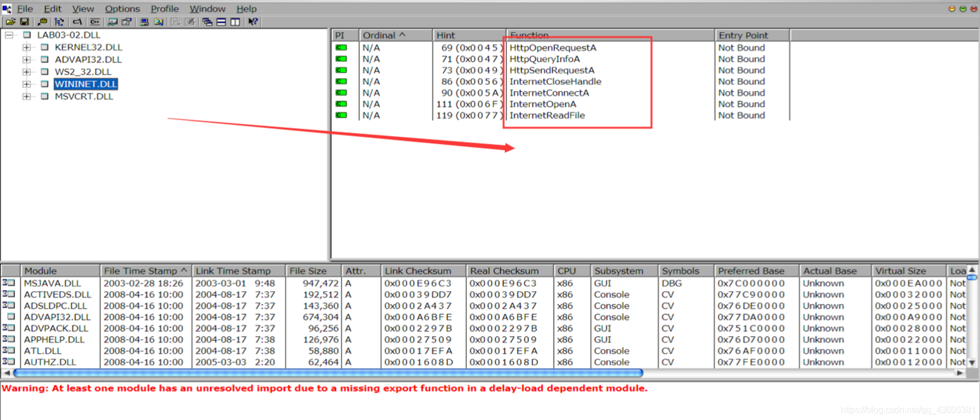Expand the WININET.DLL tree node

27,84
